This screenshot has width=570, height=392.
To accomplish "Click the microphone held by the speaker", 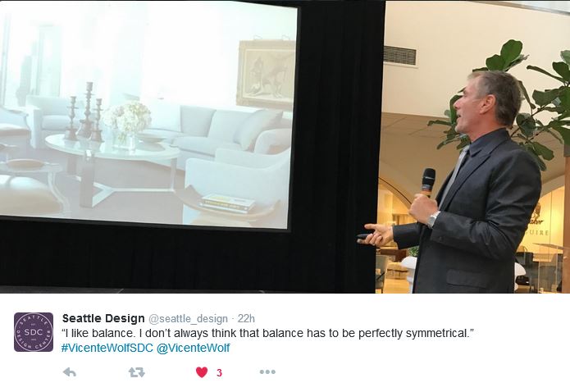I will click(428, 183).
